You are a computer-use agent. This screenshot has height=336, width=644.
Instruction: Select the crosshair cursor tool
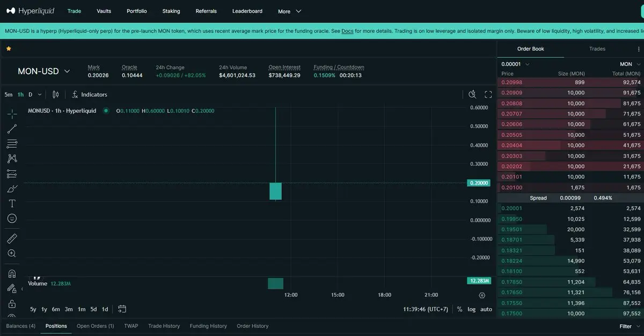12,114
